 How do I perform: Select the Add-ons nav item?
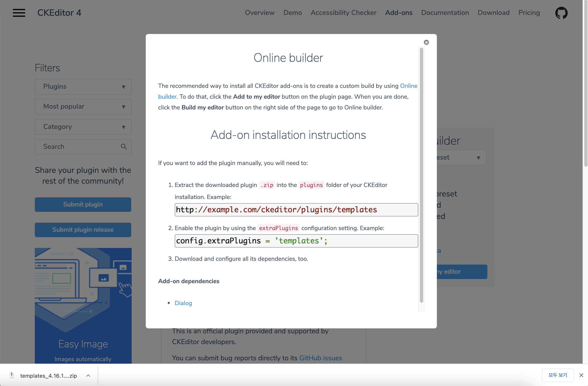click(x=399, y=13)
